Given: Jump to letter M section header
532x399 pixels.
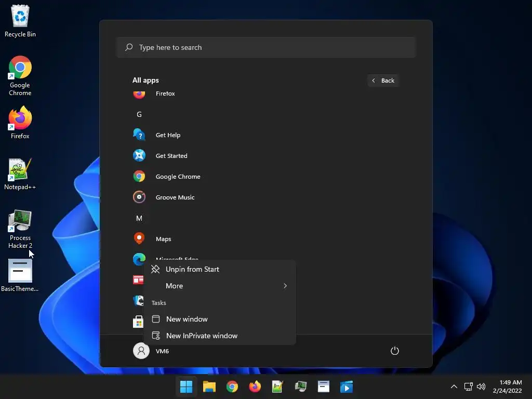Looking at the screenshot, I should pyautogui.click(x=139, y=219).
